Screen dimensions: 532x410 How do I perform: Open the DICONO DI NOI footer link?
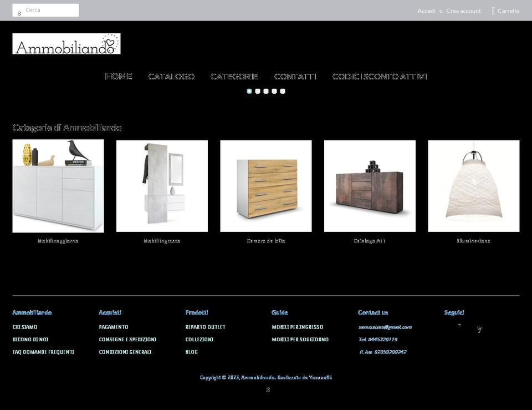30,340
